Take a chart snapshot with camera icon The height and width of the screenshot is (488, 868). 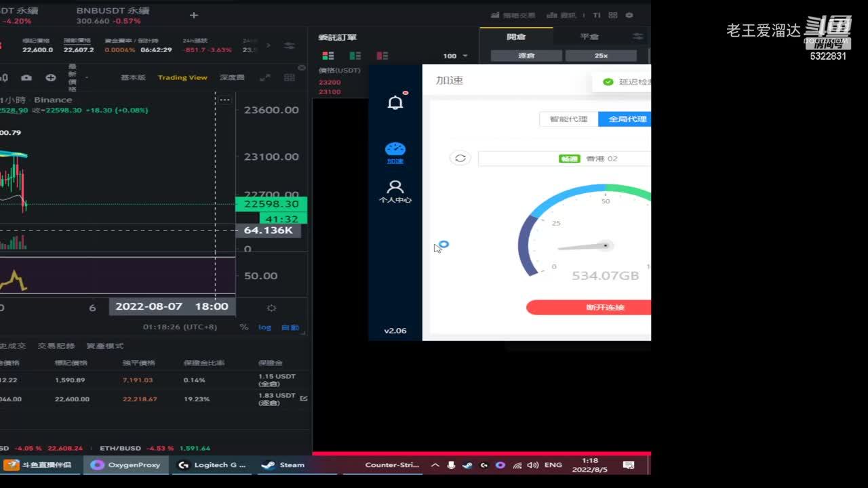pos(26,78)
